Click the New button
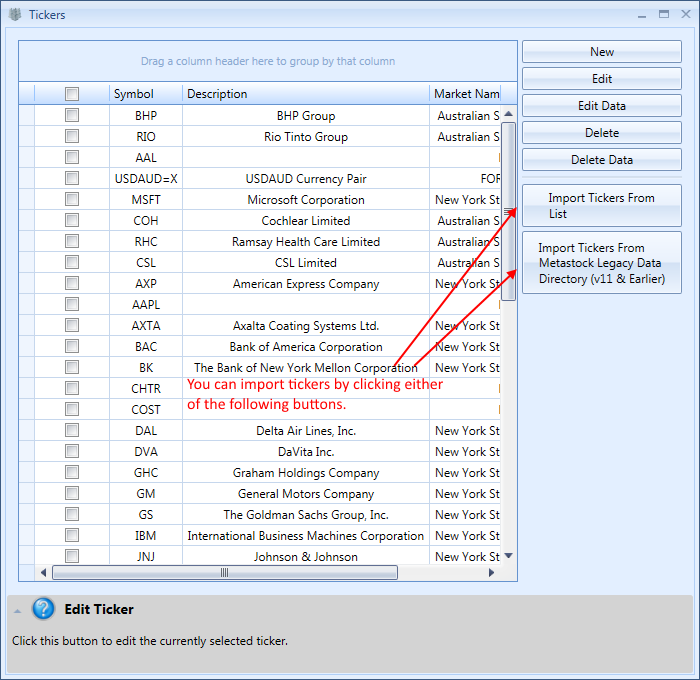Viewport: 700px width, 680px height. click(x=602, y=52)
